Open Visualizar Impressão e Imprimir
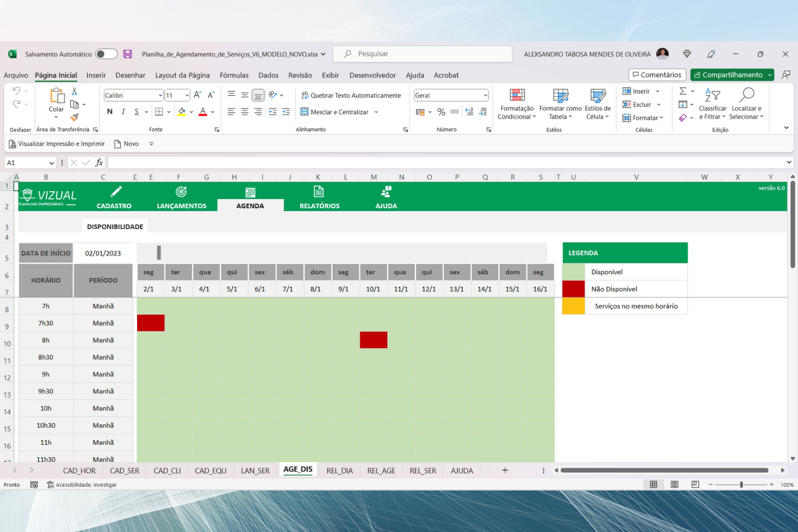This screenshot has width=798, height=532. [x=57, y=143]
